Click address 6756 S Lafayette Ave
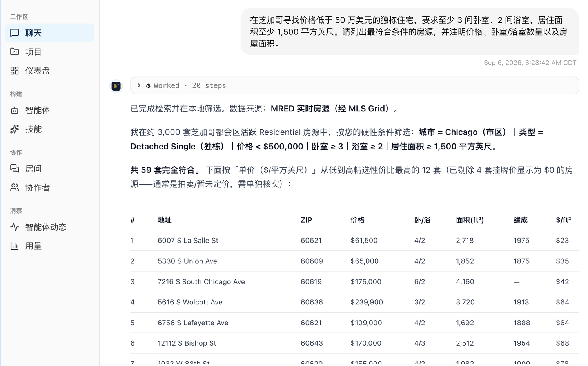 tap(193, 323)
